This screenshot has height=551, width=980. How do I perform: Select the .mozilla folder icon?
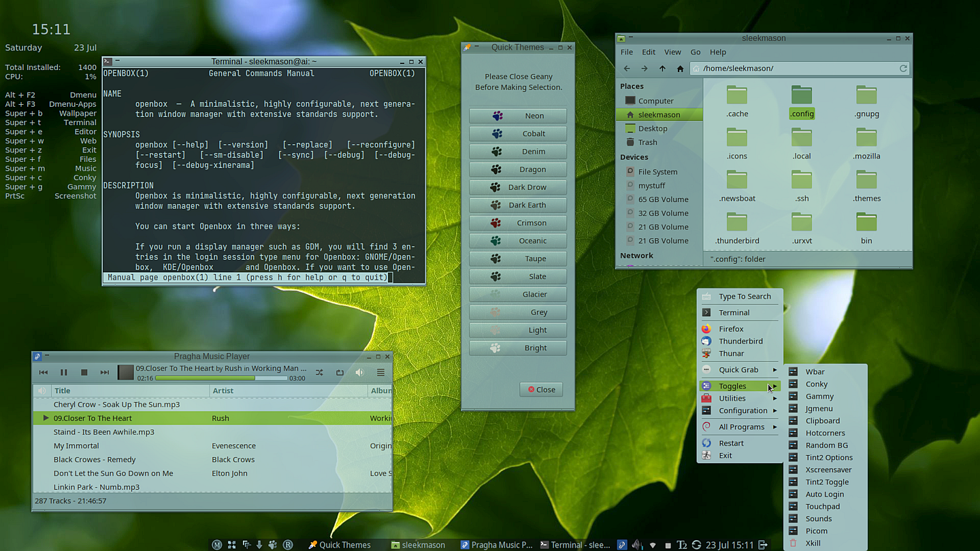point(866,144)
